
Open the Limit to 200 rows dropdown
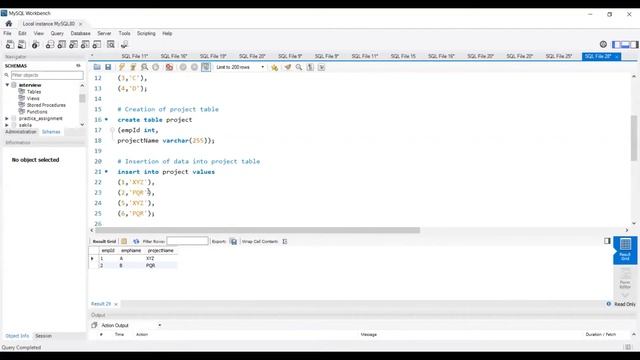pyautogui.click(x=240, y=67)
